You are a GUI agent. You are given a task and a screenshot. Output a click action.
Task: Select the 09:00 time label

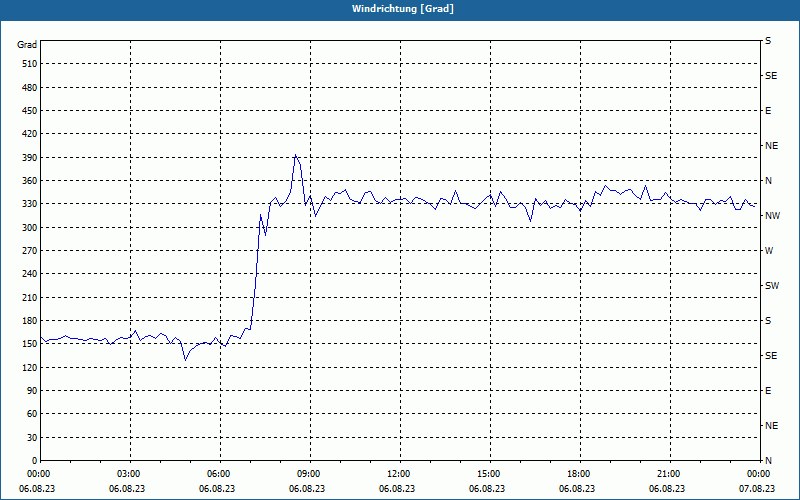click(310, 474)
